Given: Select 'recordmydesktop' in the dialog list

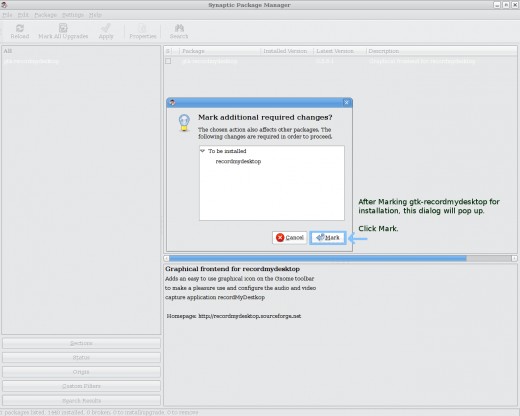Looking at the screenshot, I should point(238,161).
